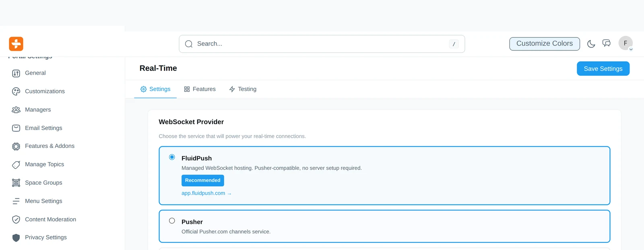Image resolution: width=644 pixels, height=250 pixels.
Task: Click 'Choose the service that will power' text
Action: tap(232, 136)
